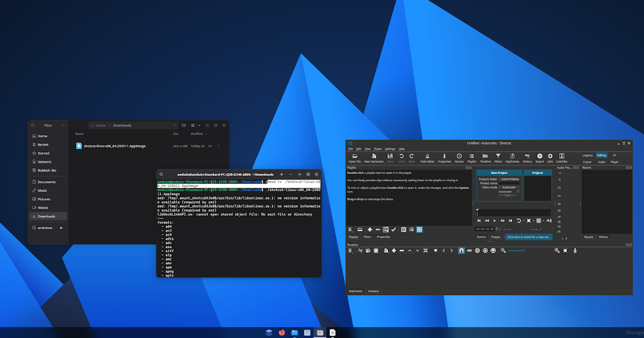Open the Player menu in Shotcut
Image resolution: width=644 pixels, height=338 pixels.
point(378,149)
